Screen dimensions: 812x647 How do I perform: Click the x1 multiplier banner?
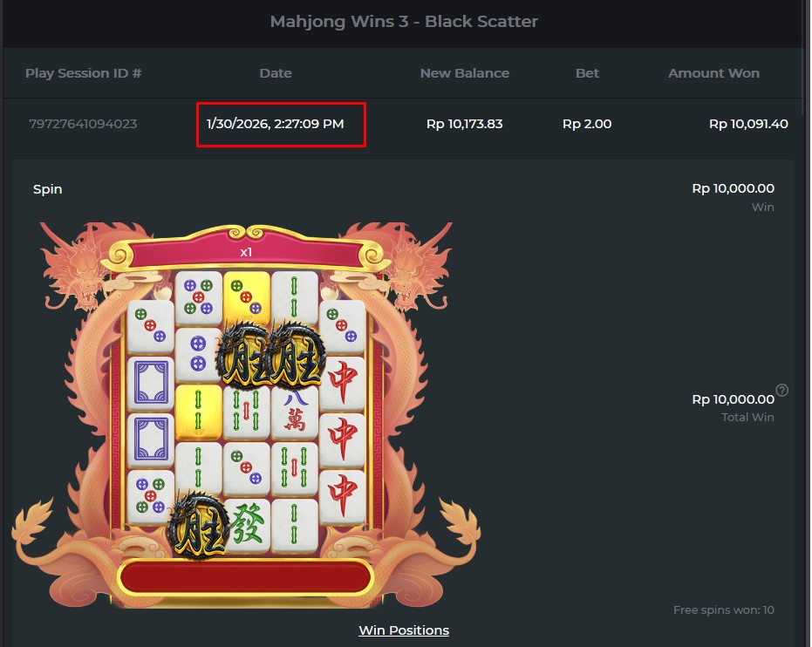coord(246,252)
